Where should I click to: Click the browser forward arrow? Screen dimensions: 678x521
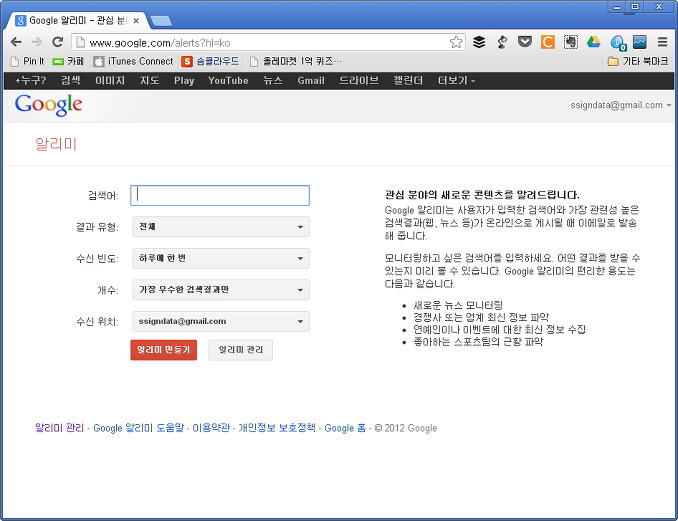pos(37,42)
